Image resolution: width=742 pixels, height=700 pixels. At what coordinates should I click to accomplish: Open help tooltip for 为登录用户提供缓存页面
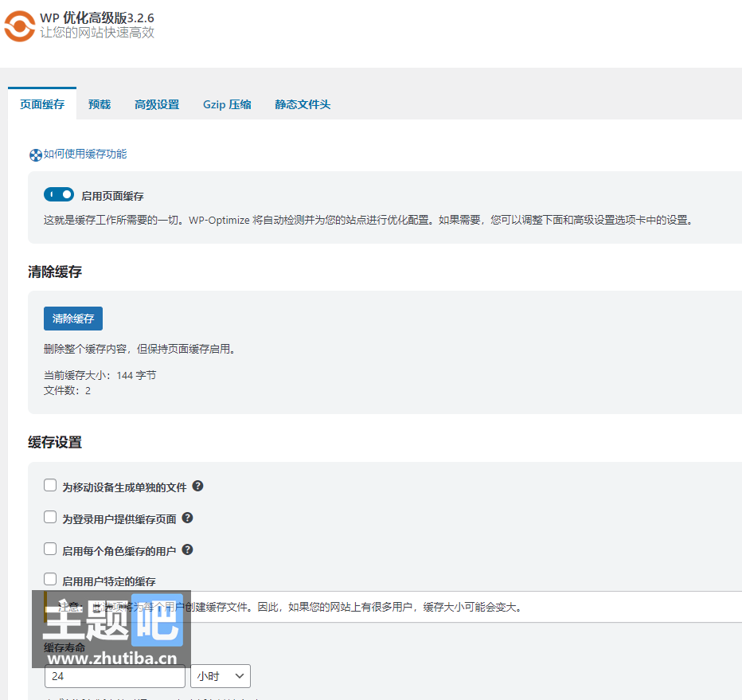pos(188,518)
